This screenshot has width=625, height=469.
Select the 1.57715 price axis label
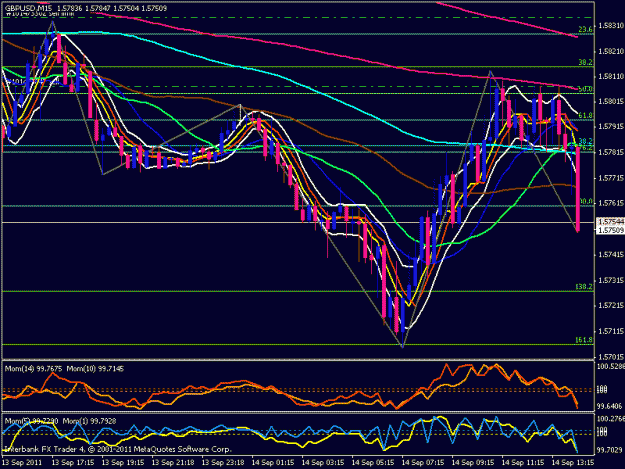coord(611,178)
